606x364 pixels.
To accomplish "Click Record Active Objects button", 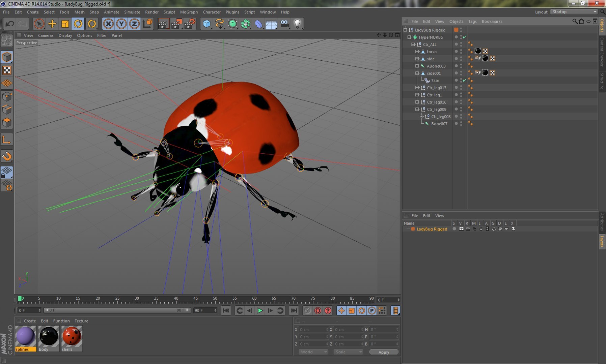I will point(307,310).
